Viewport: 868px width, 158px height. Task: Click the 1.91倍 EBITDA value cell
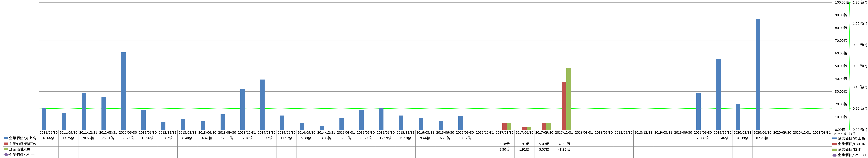click(524, 144)
